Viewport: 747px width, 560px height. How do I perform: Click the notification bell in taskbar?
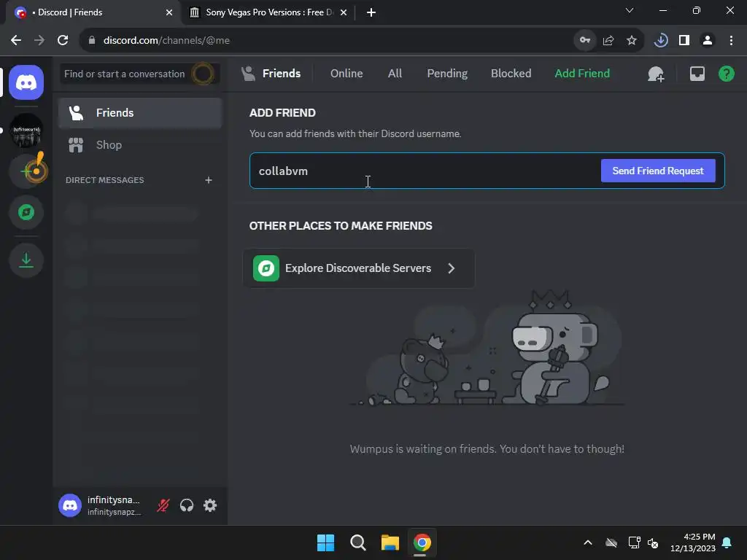click(727, 542)
